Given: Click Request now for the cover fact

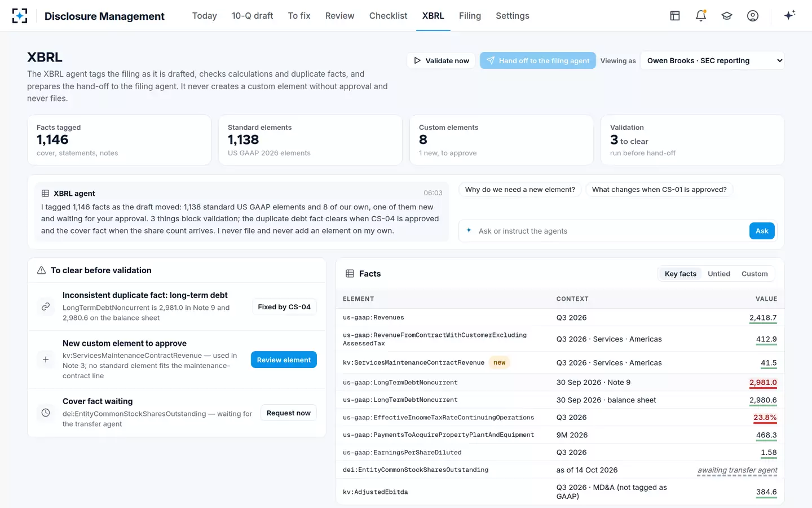Looking at the screenshot, I should tap(289, 413).
